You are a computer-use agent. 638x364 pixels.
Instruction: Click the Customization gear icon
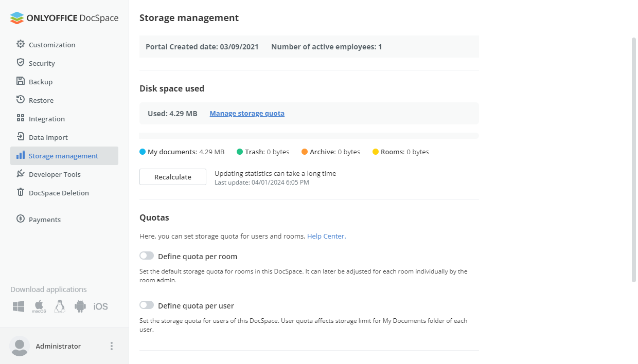point(21,44)
